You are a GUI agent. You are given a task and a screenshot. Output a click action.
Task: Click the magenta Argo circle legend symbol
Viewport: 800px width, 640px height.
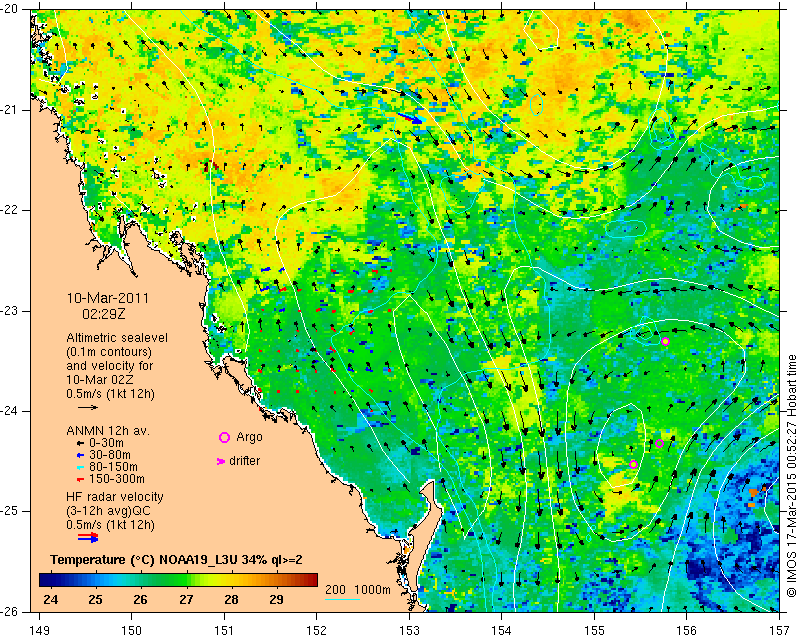(x=224, y=437)
